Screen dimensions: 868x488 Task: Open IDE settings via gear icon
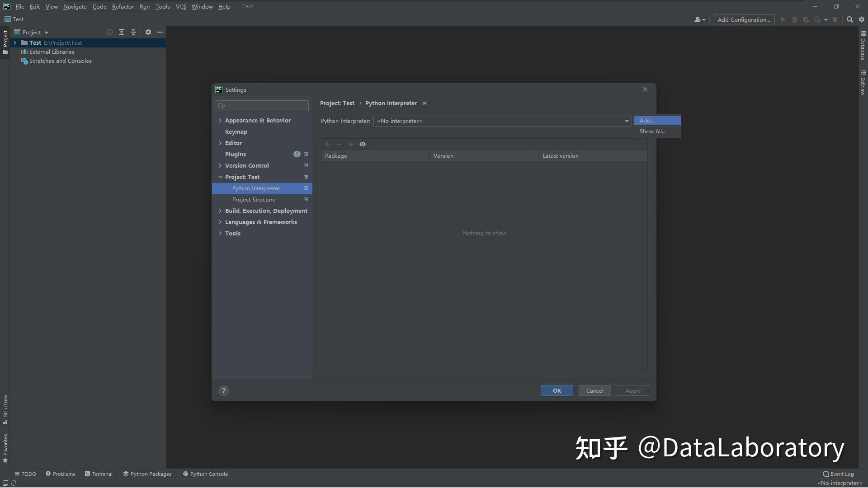tap(862, 19)
